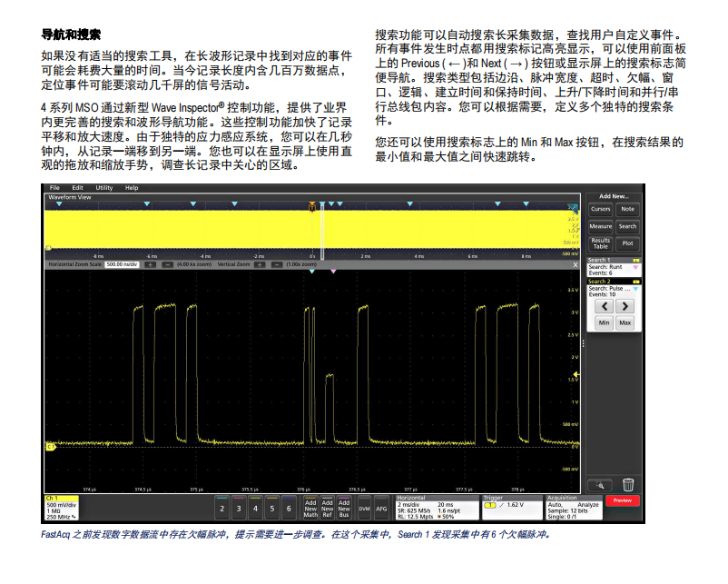Jump to Min search result
Image resolution: width=728 pixels, height=584 pixels.
pos(604,323)
